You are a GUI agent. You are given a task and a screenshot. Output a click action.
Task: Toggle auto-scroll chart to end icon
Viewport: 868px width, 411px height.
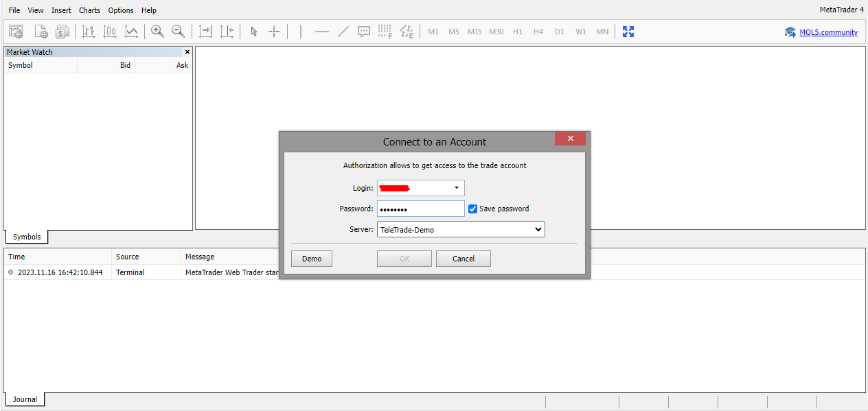(x=205, y=31)
